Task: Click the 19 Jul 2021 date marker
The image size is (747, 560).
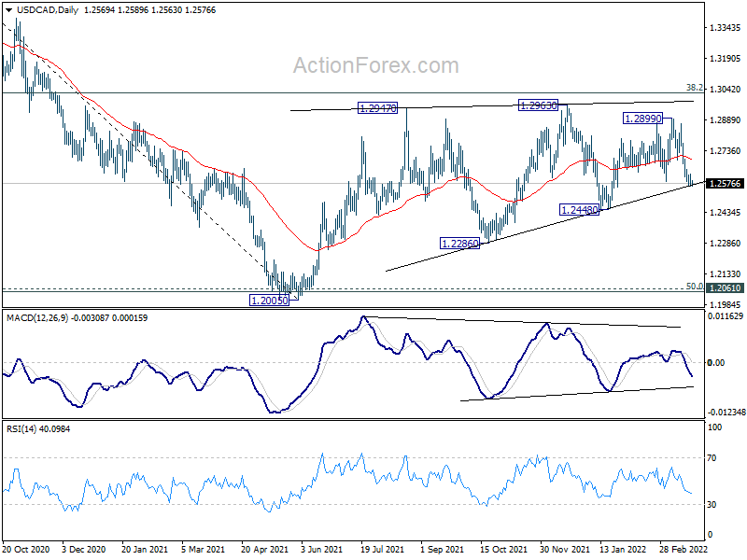Action: point(382,550)
